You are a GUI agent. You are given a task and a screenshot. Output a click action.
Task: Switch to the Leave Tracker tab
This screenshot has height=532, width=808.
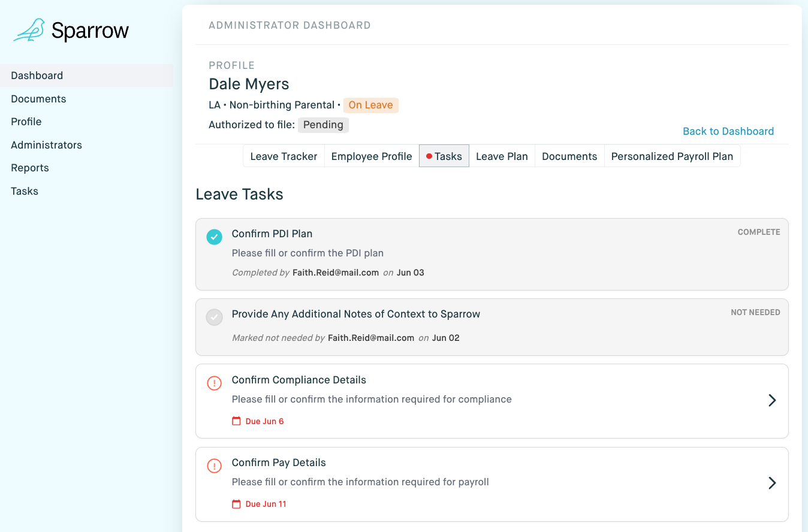[284, 156]
